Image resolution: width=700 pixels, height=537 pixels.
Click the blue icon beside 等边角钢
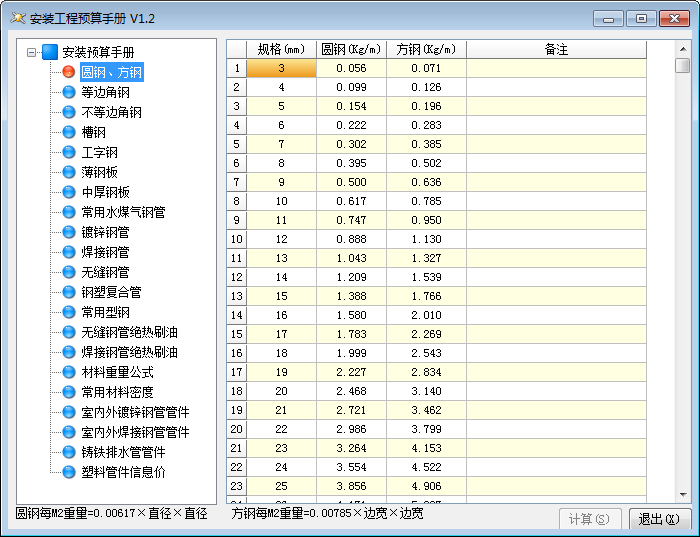(x=69, y=92)
